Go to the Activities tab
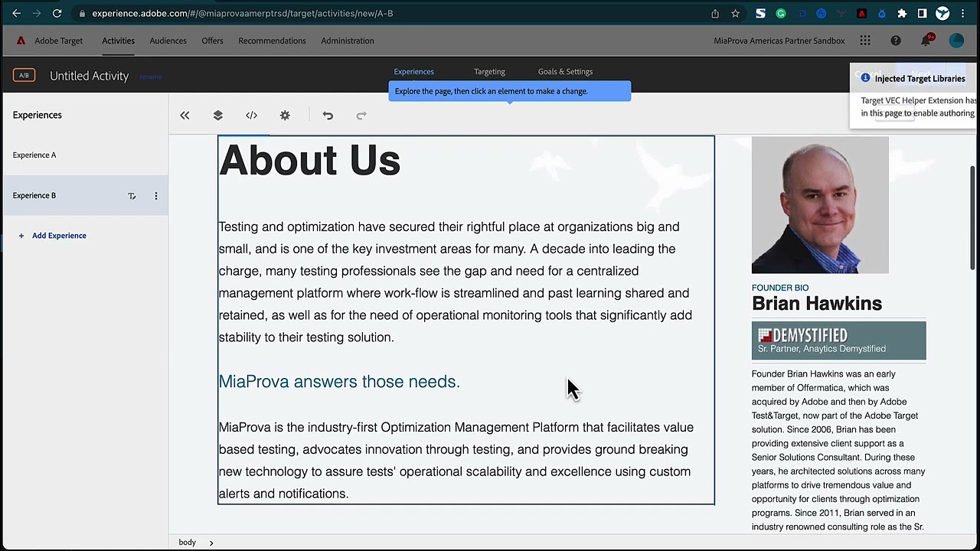 click(118, 41)
